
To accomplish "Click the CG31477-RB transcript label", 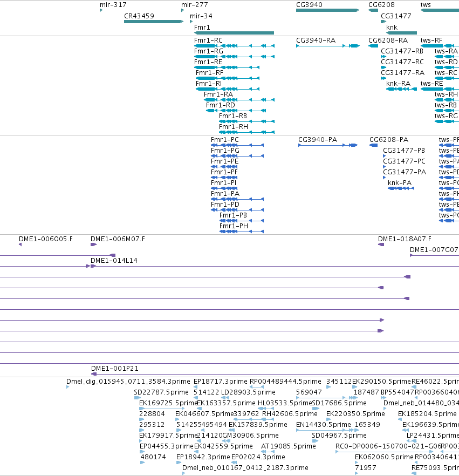I will (402, 51).
